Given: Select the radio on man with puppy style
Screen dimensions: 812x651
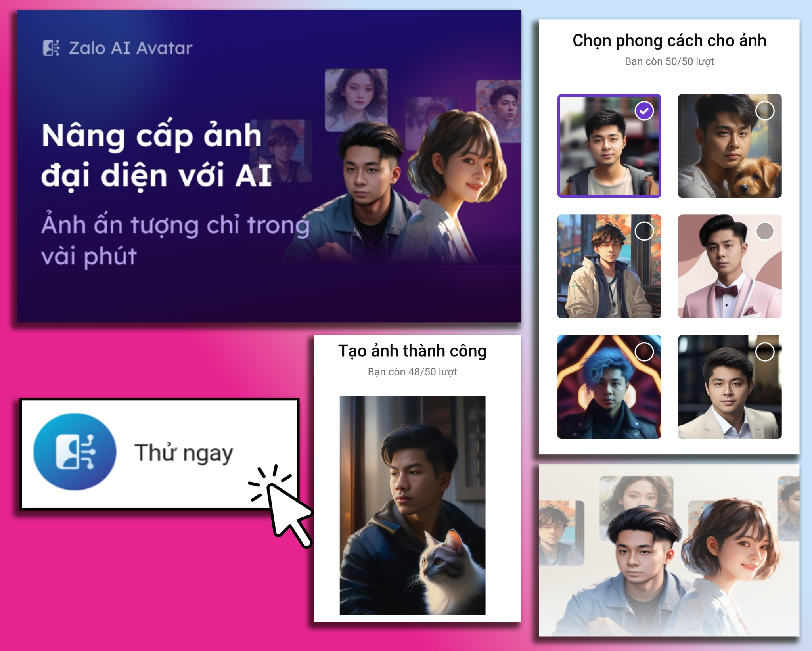Looking at the screenshot, I should (x=765, y=111).
